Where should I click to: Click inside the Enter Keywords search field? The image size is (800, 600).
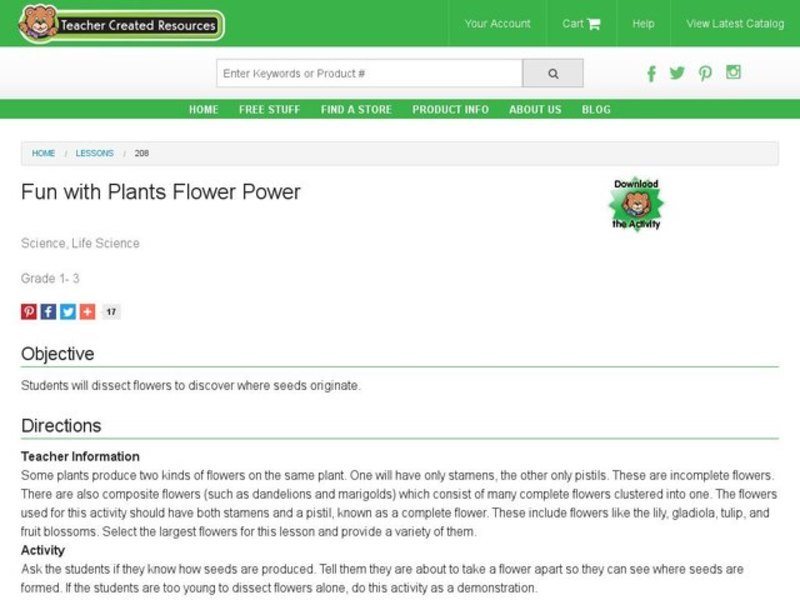(370, 73)
